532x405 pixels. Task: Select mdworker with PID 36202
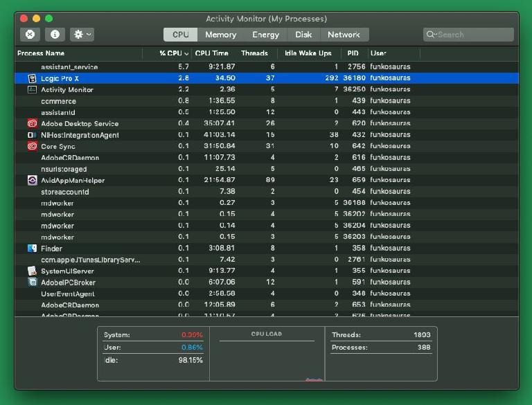pyautogui.click(x=267, y=215)
